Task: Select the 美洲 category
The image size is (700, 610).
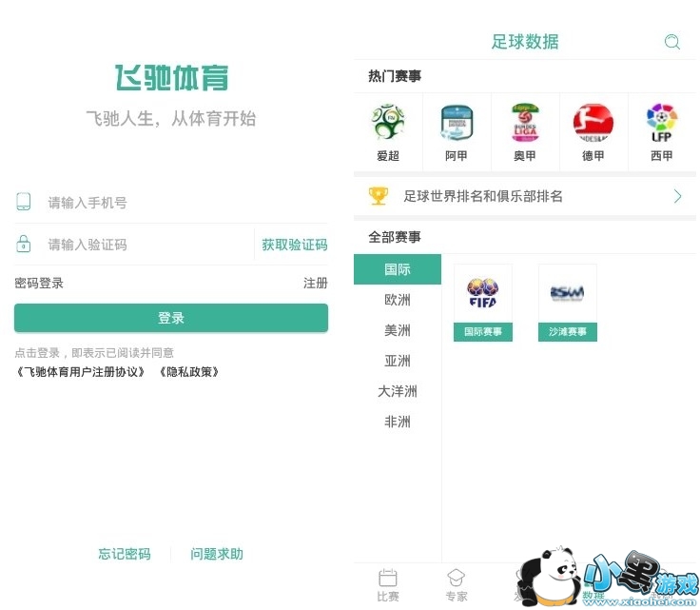Action: tap(398, 330)
